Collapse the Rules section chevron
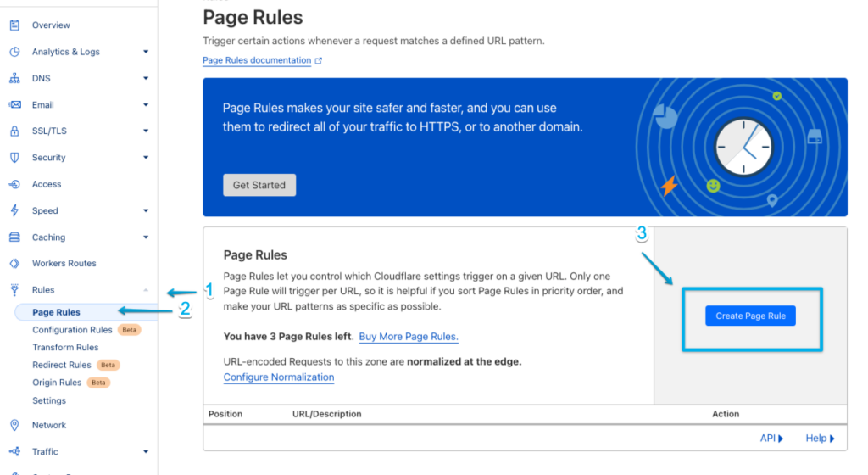868x475 pixels. (146, 290)
